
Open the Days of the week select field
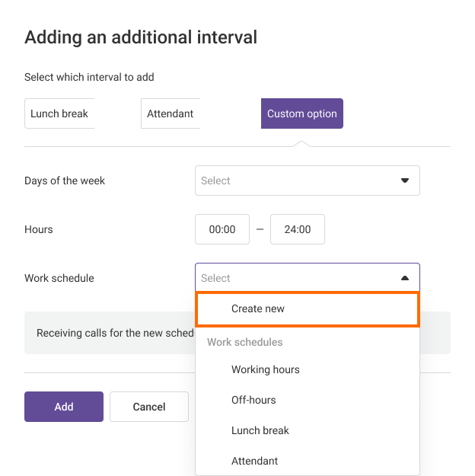coord(297,180)
